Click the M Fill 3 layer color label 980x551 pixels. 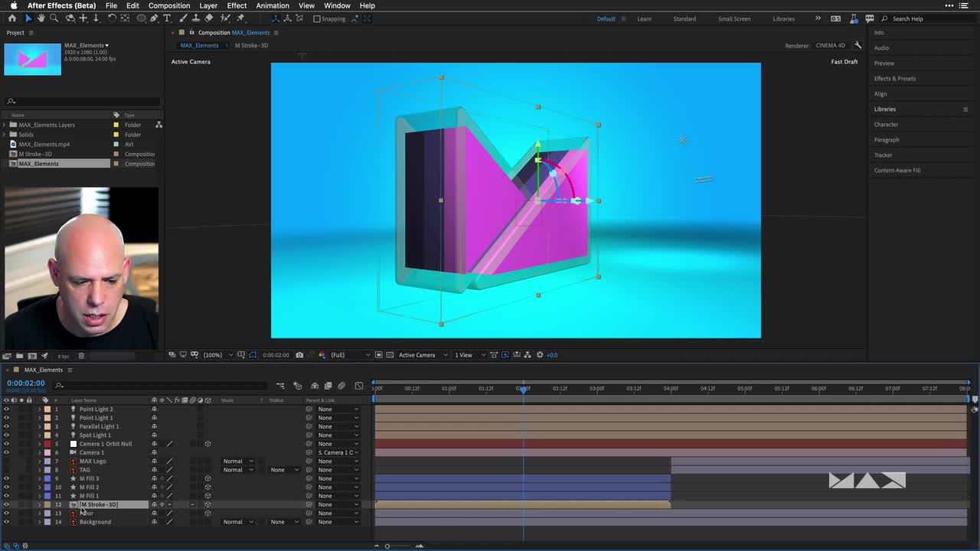click(x=47, y=478)
